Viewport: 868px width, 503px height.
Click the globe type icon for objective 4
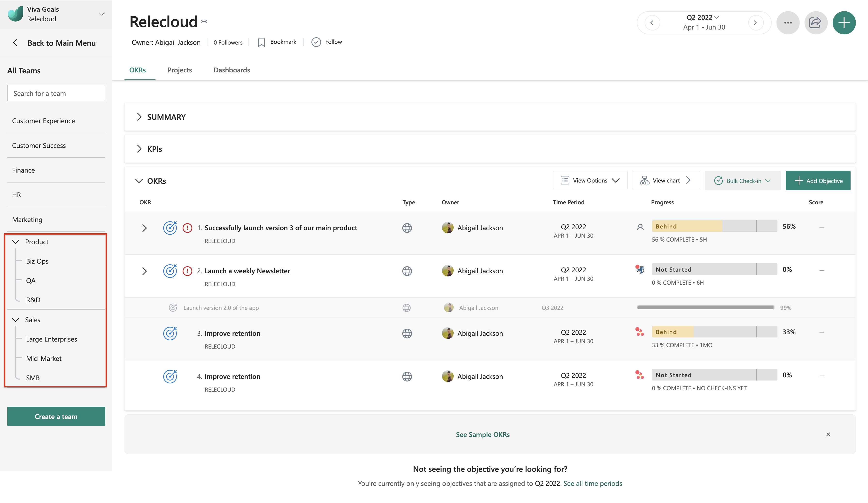click(407, 376)
